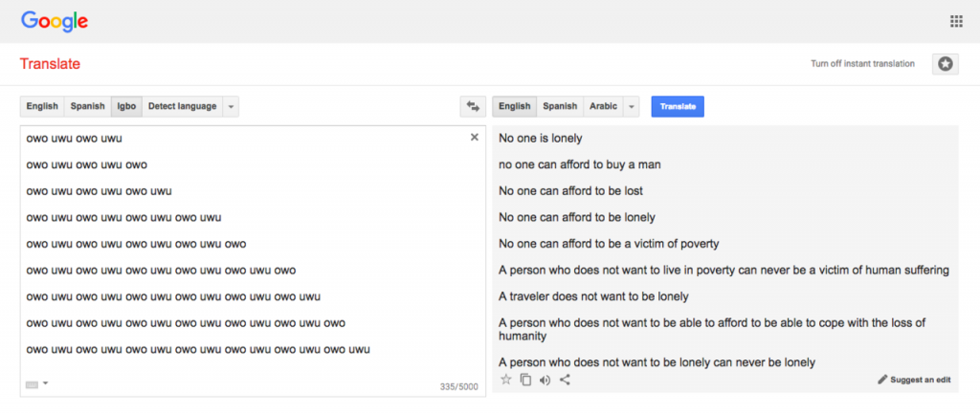Viewport: 980px width, 414px height.
Task: Clear the source text with X
Action: 474,138
